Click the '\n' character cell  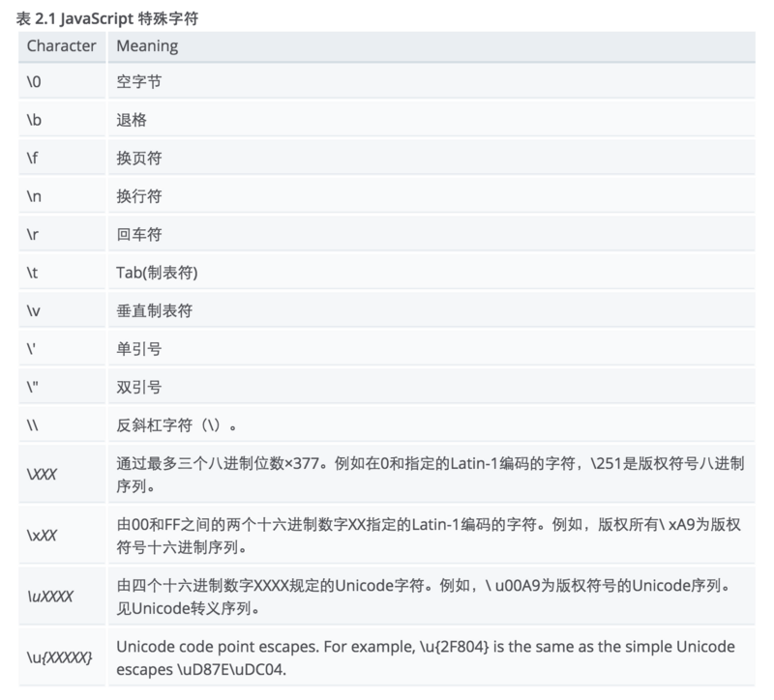point(62,196)
